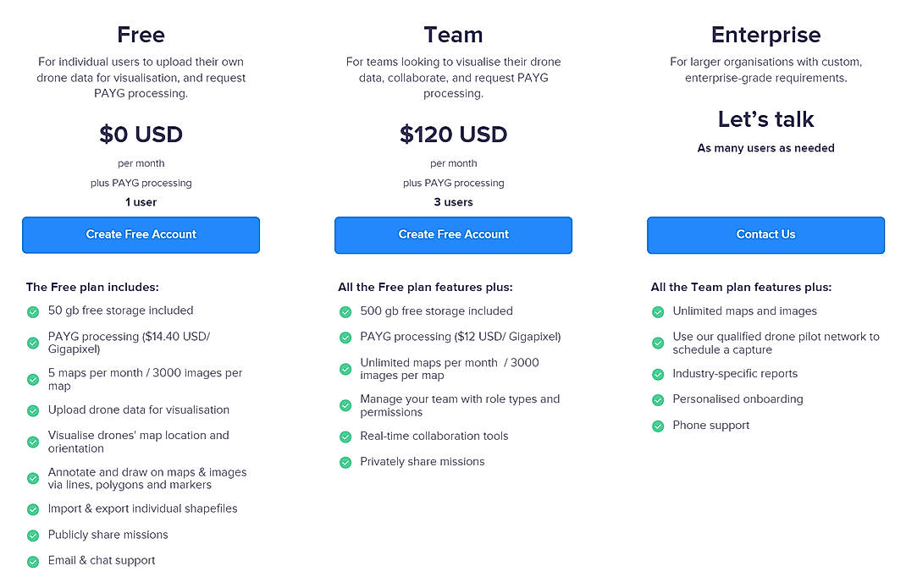Select the checkmark beside 'Real-time collaboration tools'
Screen dimensions: 906x588
[x=345, y=436]
